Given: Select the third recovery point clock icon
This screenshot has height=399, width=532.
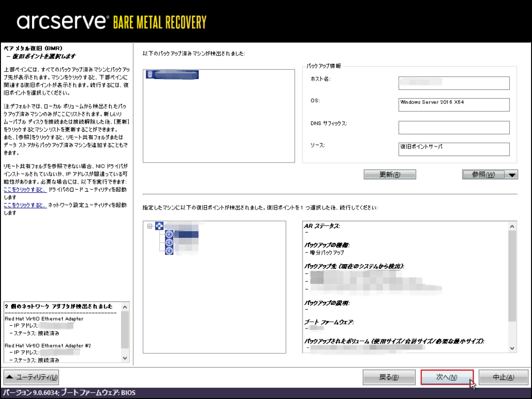Looking at the screenshot, I should click(169, 250).
